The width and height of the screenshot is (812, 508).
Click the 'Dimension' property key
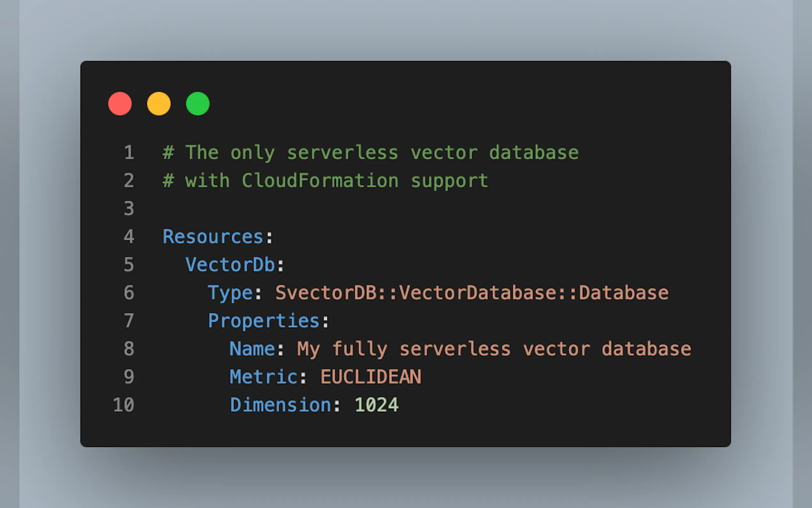(281, 405)
